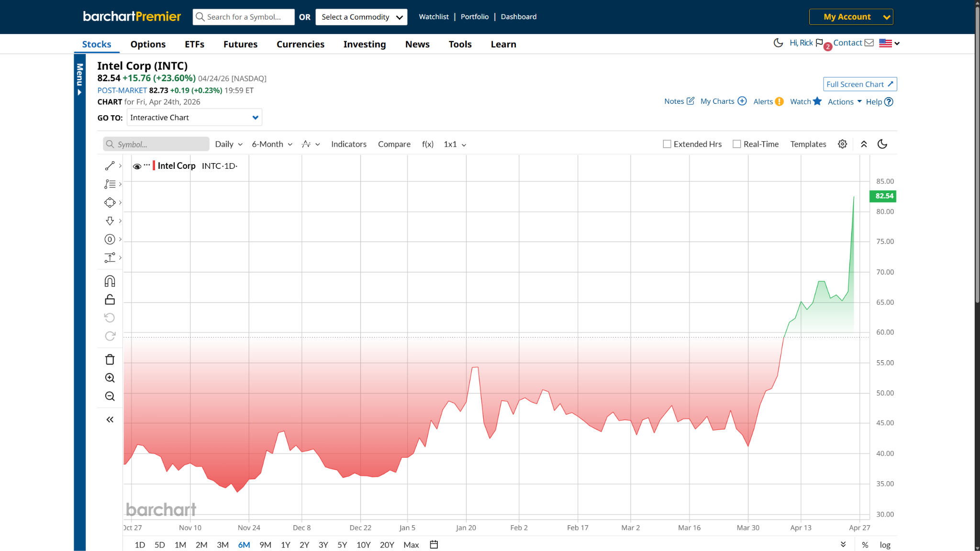Enable the Extended Hrs checkbox
The image size is (980, 551).
(x=667, y=144)
